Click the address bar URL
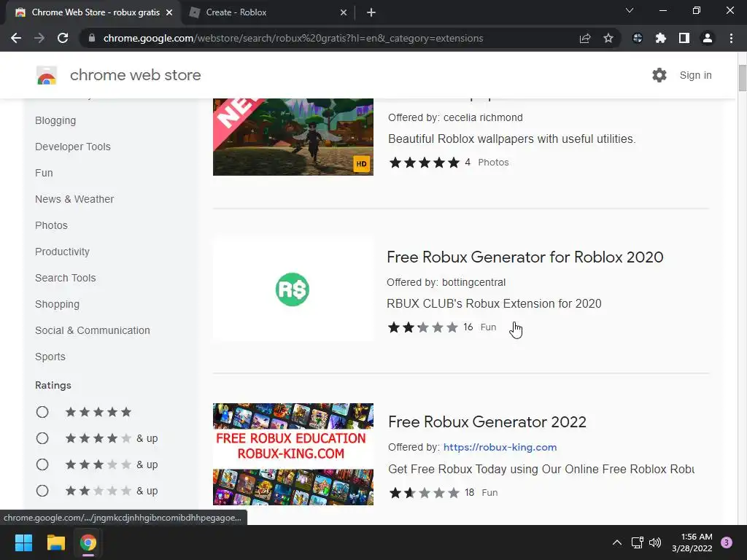This screenshot has height=560, width=747. (x=293, y=38)
